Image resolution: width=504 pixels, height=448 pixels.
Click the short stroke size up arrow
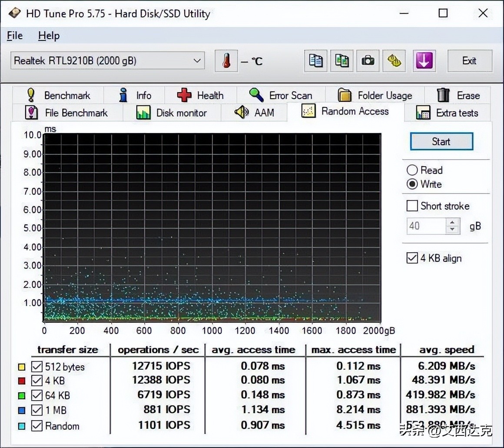tap(452, 222)
